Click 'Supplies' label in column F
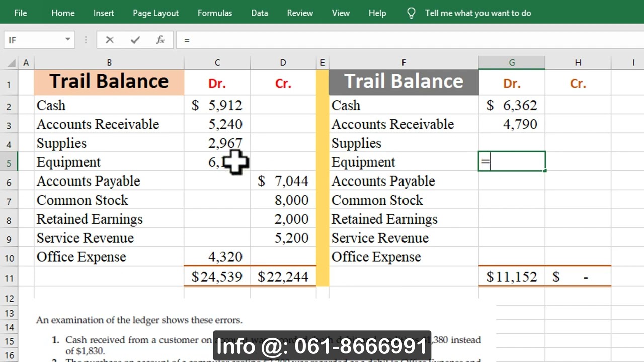 (356, 144)
